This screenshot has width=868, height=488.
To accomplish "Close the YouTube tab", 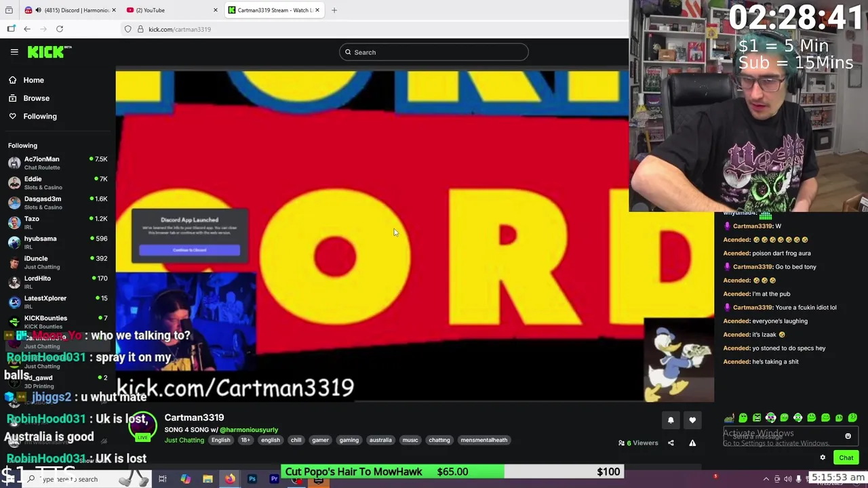I will click(216, 10).
